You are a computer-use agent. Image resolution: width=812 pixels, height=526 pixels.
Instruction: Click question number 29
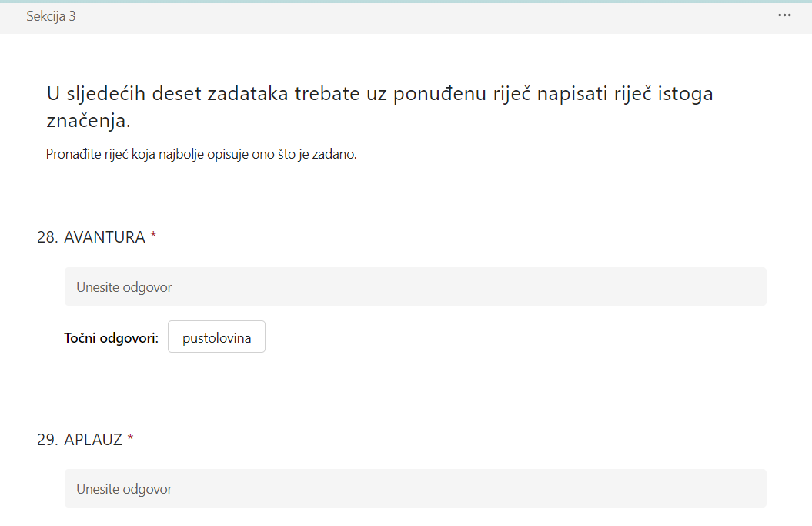click(47, 440)
